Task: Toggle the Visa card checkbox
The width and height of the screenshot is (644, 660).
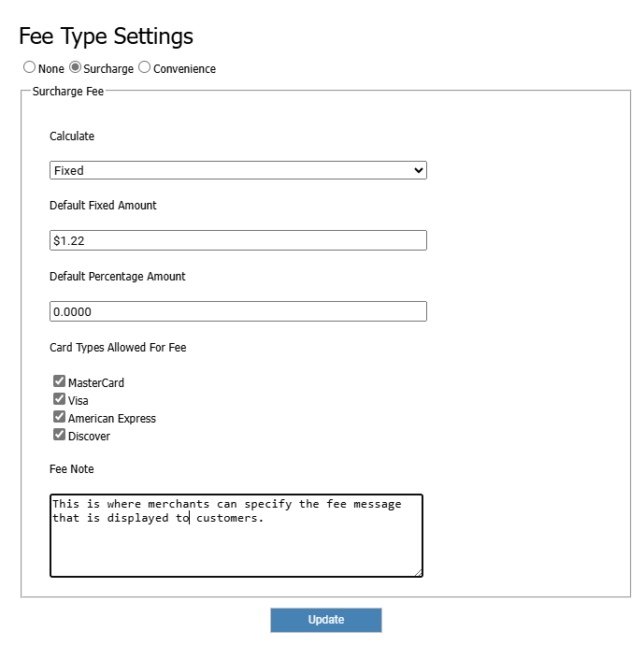Action: pos(60,399)
